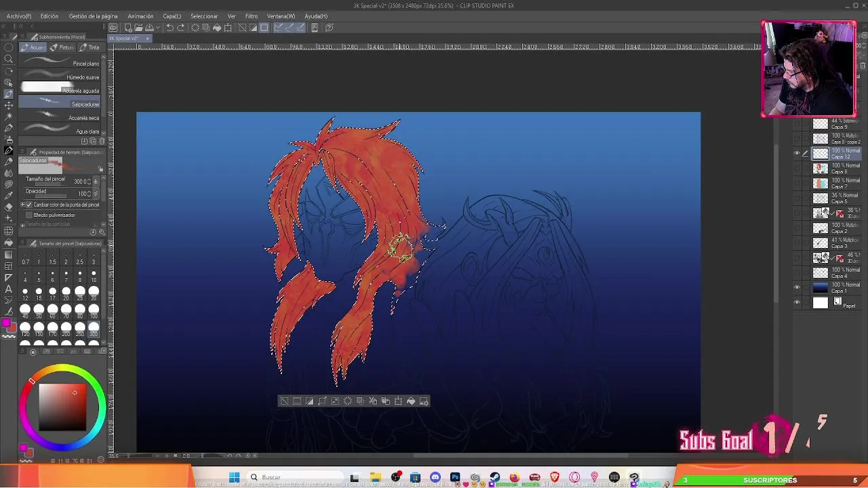Enable 'Efecto pulverizador' checkbox
The width and height of the screenshot is (868, 488).
[29, 215]
